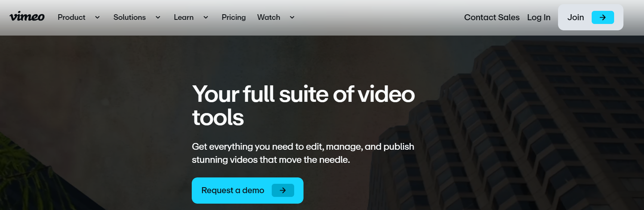The height and width of the screenshot is (210, 644).
Task: Open the Learn menu
Action: [184, 17]
